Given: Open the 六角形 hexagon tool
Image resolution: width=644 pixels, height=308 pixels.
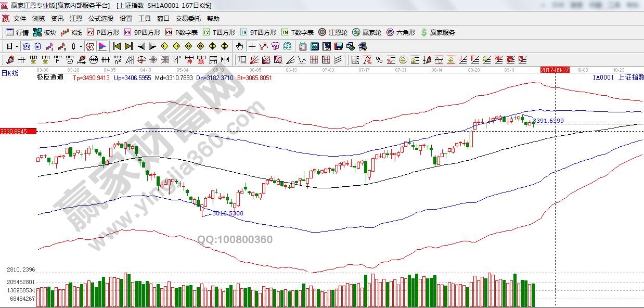Looking at the screenshot, I should [400, 32].
